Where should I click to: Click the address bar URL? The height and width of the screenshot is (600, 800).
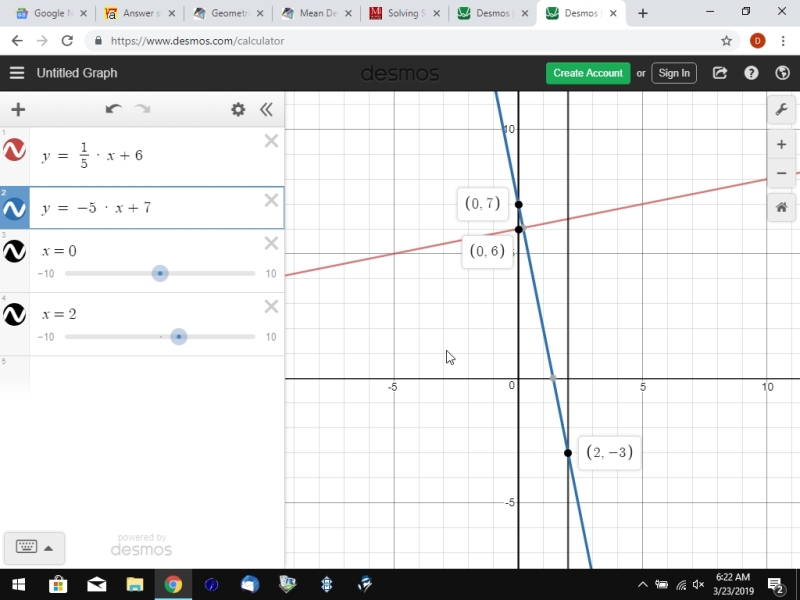pos(197,41)
